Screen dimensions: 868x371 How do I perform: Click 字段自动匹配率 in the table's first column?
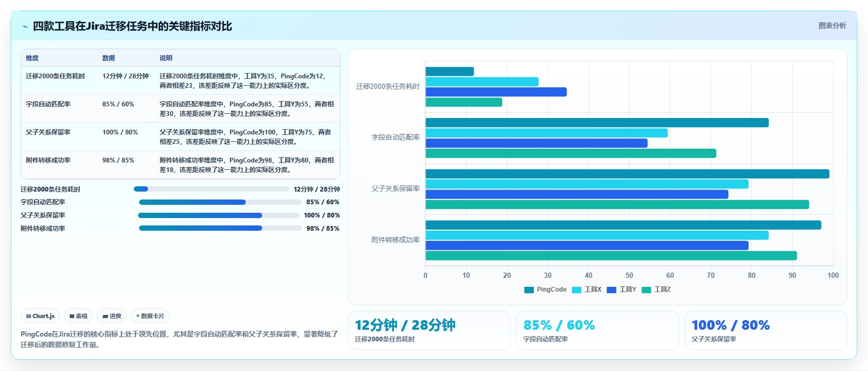click(48, 104)
